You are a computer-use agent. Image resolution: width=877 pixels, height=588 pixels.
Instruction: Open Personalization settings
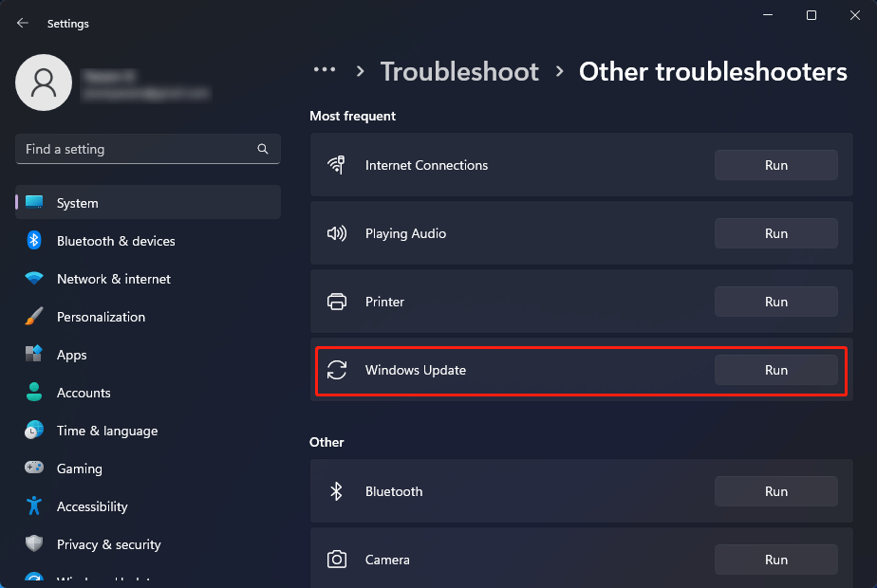pyautogui.click(x=148, y=317)
